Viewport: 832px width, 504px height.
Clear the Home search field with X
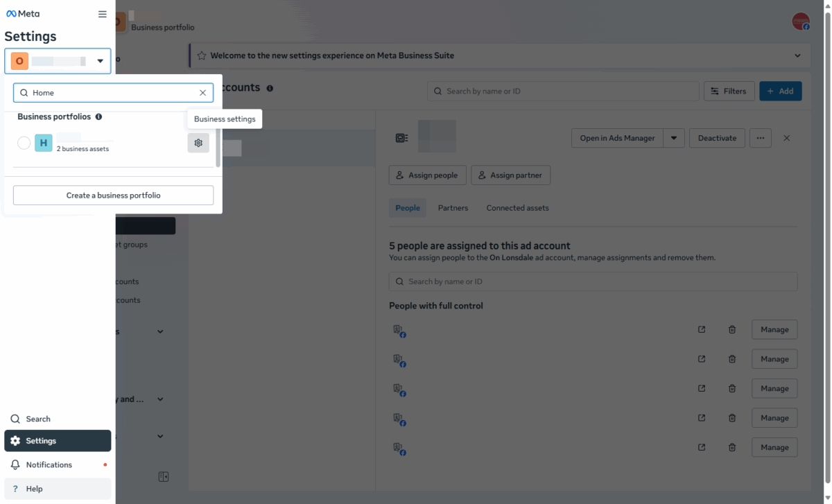tap(203, 93)
